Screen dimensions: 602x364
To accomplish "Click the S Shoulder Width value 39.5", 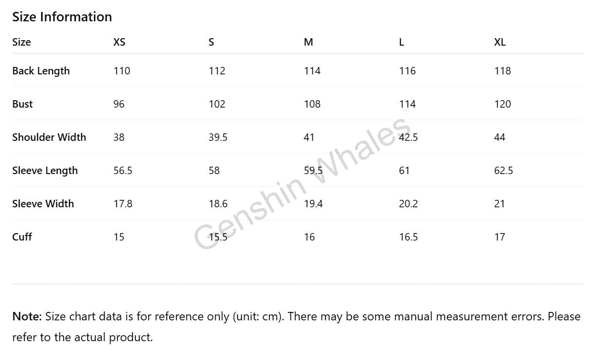I will pos(218,137).
